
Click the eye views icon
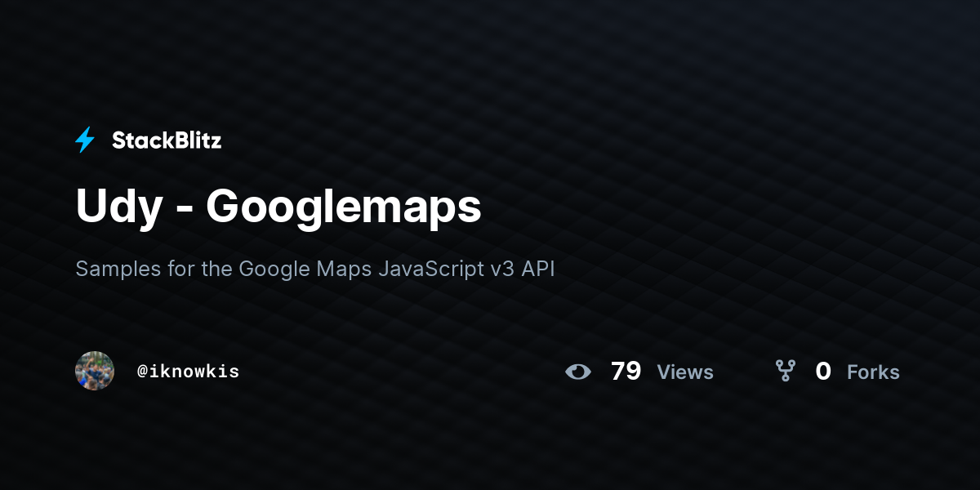point(578,372)
